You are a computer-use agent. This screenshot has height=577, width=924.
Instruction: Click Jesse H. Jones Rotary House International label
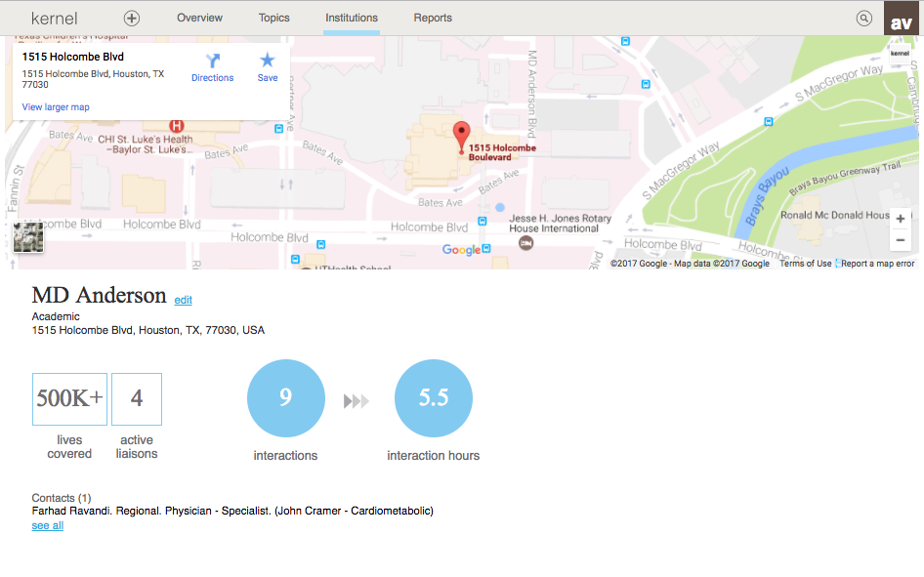[x=560, y=224]
